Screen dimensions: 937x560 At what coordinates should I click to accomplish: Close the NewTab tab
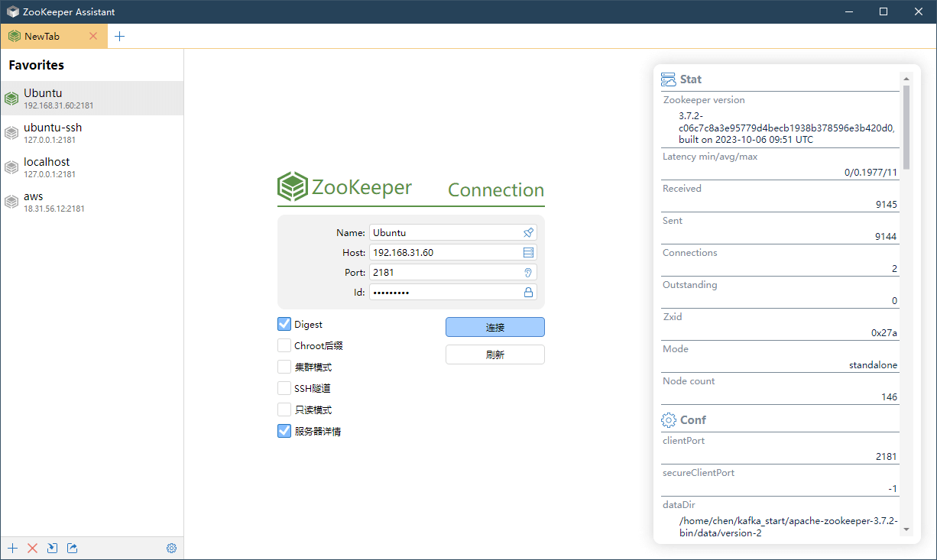pos(93,36)
